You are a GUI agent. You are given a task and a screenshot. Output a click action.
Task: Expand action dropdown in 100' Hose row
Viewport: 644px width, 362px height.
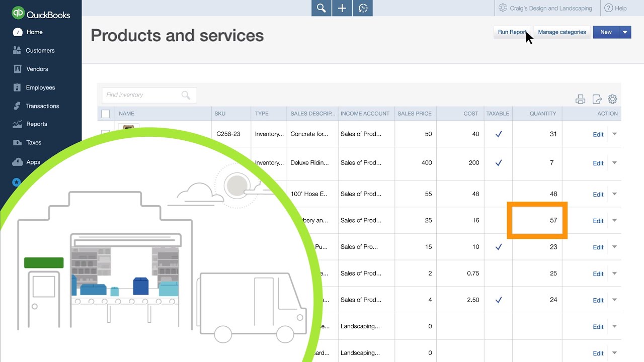614,194
